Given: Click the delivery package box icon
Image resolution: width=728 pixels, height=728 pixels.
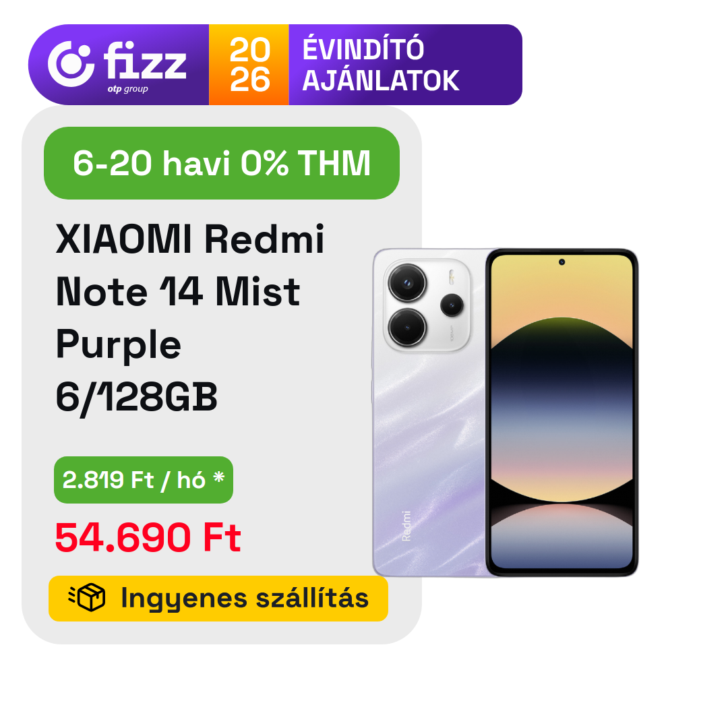Looking at the screenshot, I should pos(87,597).
